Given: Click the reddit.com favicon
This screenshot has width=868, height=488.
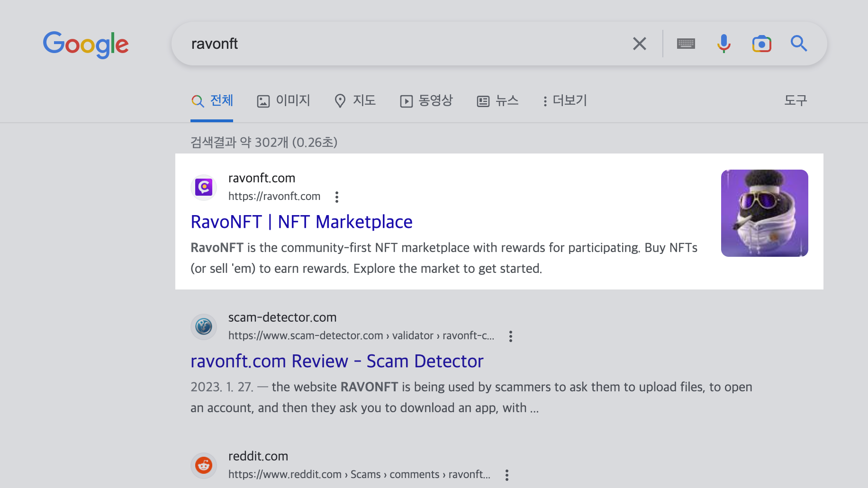Looking at the screenshot, I should (x=204, y=465).
